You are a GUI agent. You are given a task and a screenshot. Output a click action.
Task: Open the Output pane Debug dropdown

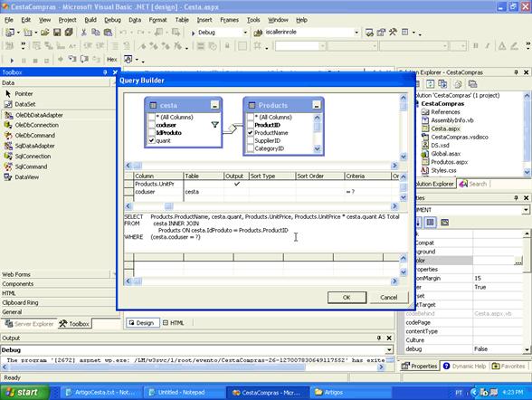(389, 350)
